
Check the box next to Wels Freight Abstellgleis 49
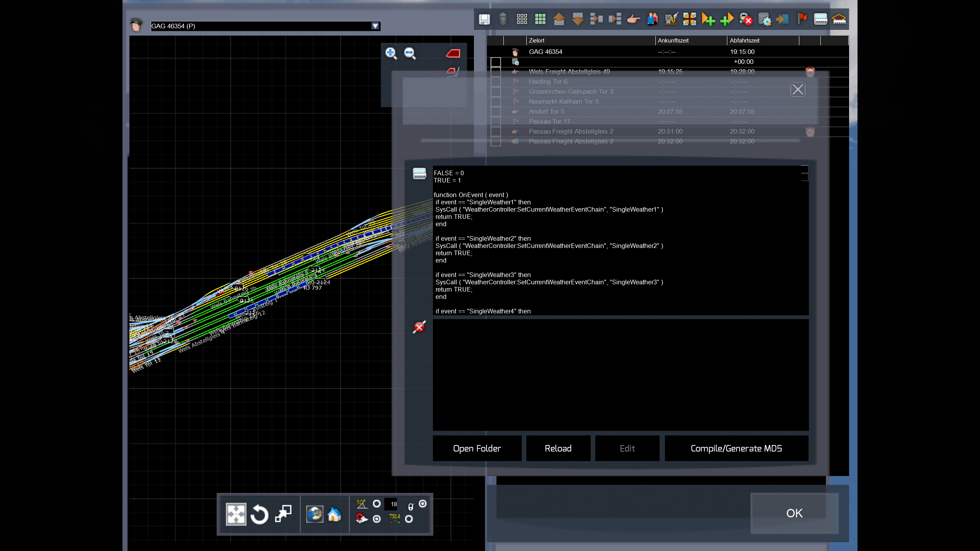point(496,72)
